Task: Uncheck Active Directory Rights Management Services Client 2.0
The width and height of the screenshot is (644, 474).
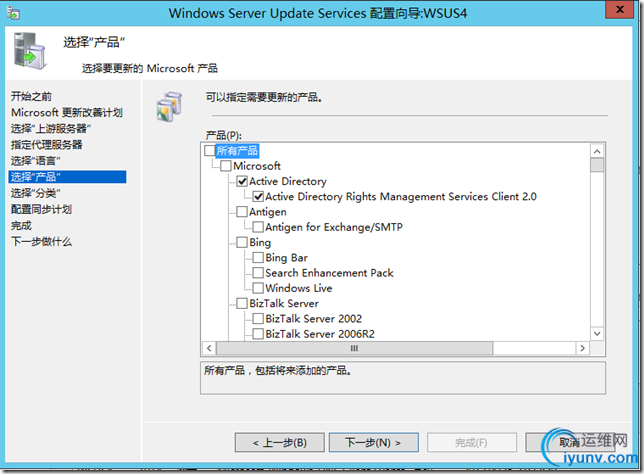Action: coord(258,197)
